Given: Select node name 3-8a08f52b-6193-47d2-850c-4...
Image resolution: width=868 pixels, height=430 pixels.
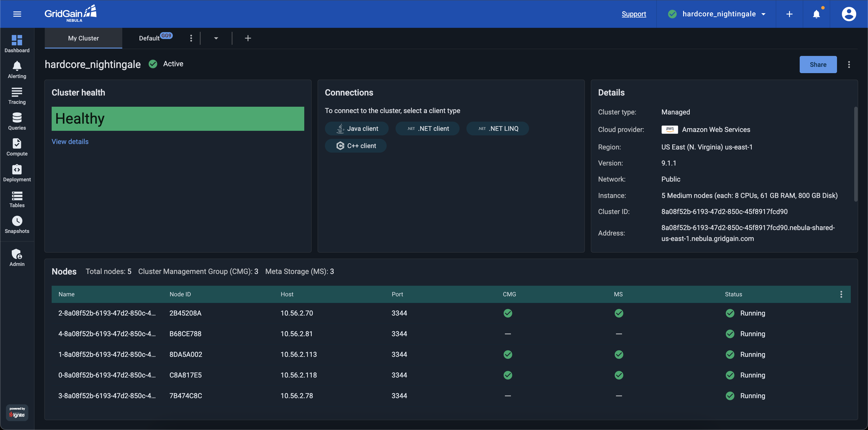Looking at the screenshot, I should [x=107, y=396].
